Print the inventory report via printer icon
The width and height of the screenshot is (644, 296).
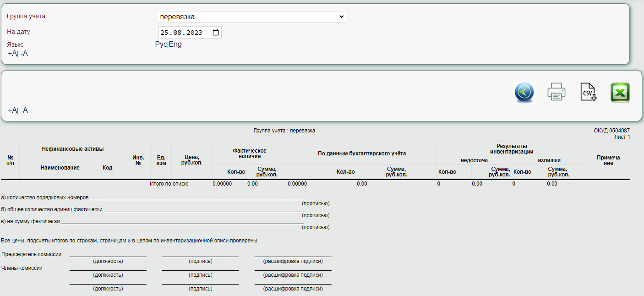[x=557, y=92]
